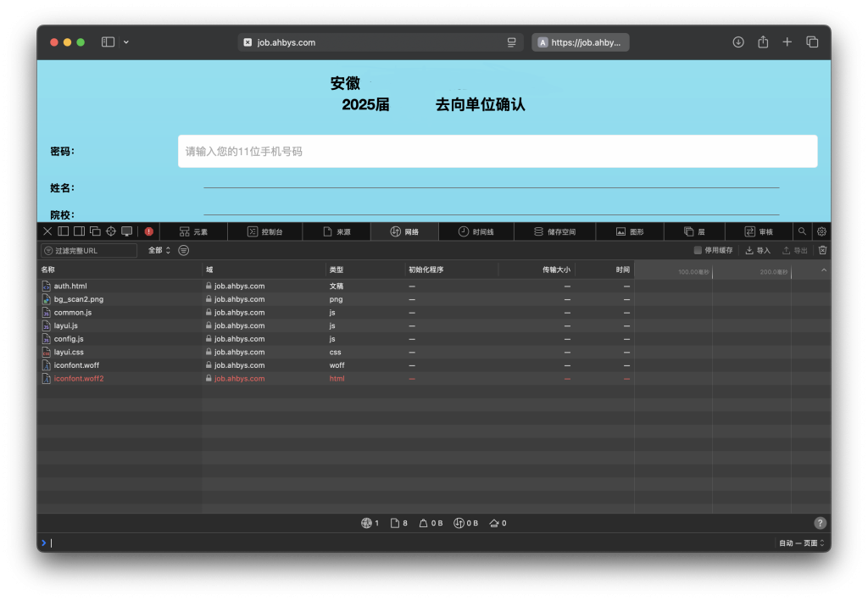This screenshot has height=601, width=868.
Task: Click the phone number input field
Action: (498, 151)
